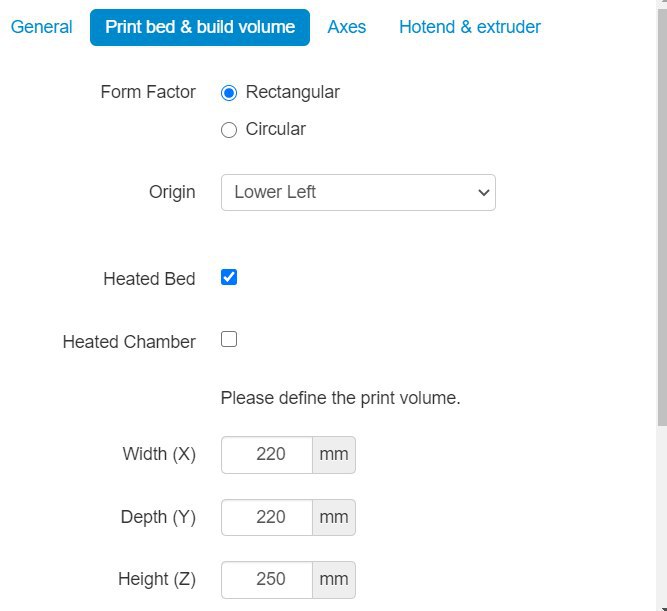Enable the Heated Chamber checkbox
The width and height of the screenshot is (667, 611).
[229, 340]
